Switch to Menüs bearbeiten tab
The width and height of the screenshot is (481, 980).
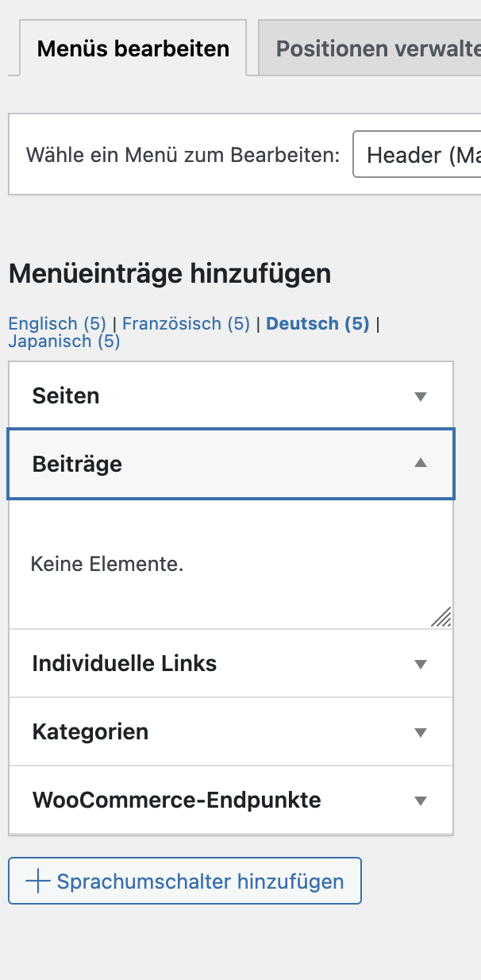coord(133,48)
